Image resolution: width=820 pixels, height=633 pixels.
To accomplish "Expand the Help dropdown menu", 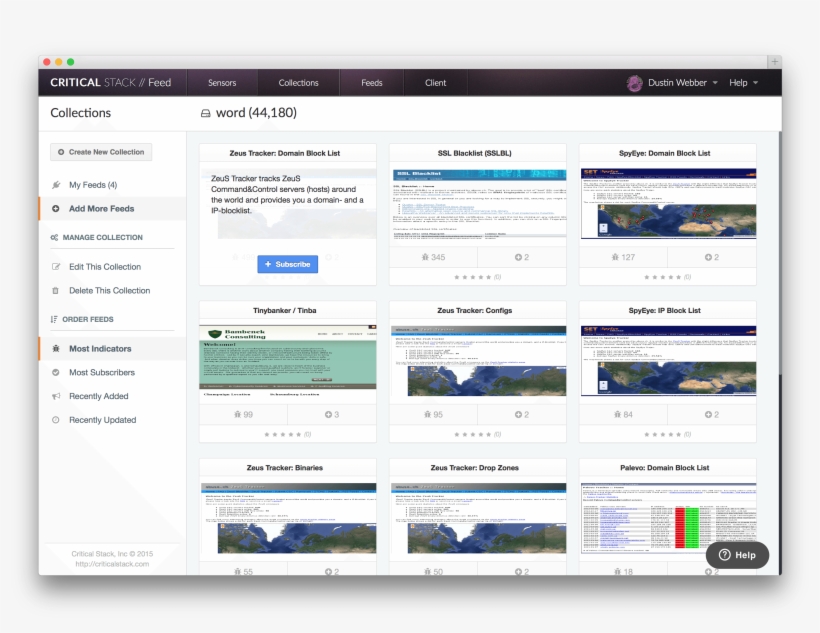I will (x=743, y=83).
